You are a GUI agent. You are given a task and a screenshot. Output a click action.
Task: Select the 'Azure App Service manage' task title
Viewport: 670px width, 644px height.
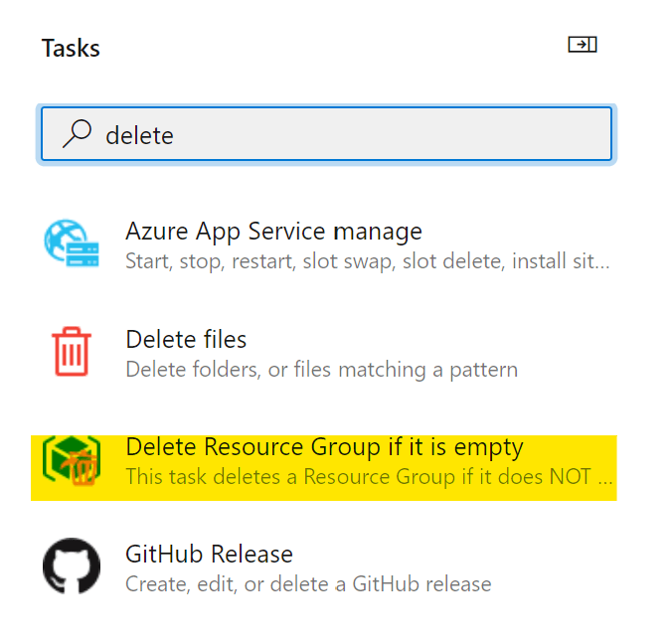(x=273, y=232)
